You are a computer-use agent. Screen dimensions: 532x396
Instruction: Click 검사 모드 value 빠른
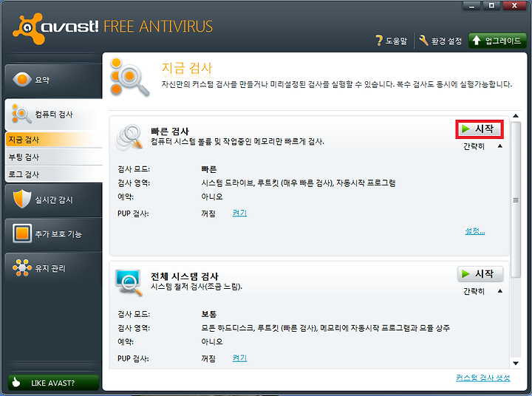click(x=208, y=169)
